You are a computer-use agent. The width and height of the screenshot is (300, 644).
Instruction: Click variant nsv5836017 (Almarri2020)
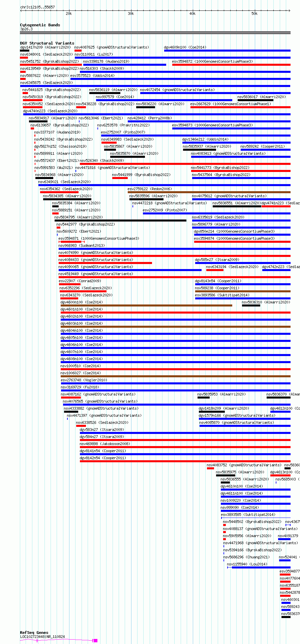coord(262,97)
